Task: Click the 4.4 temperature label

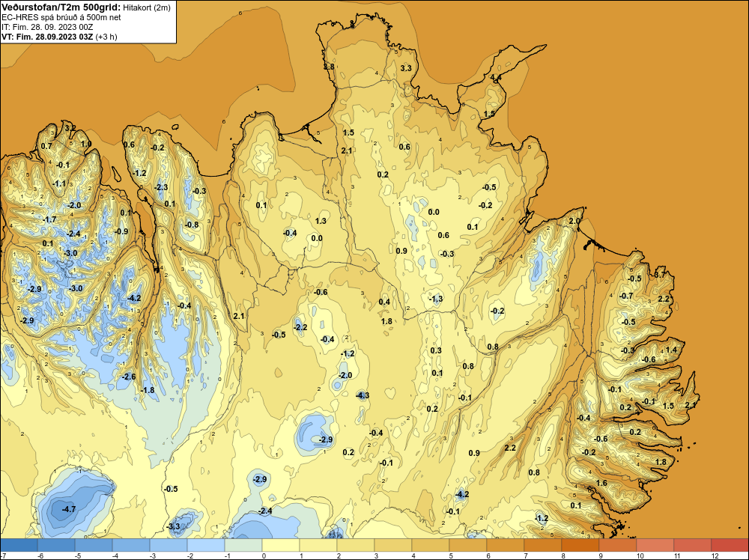Action: point(496,78)
